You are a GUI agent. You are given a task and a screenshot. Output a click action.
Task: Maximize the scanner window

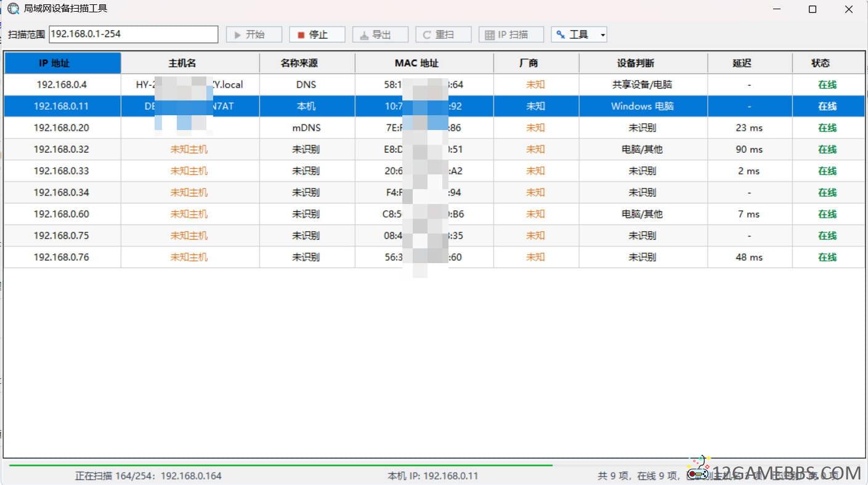pos(813,9)
